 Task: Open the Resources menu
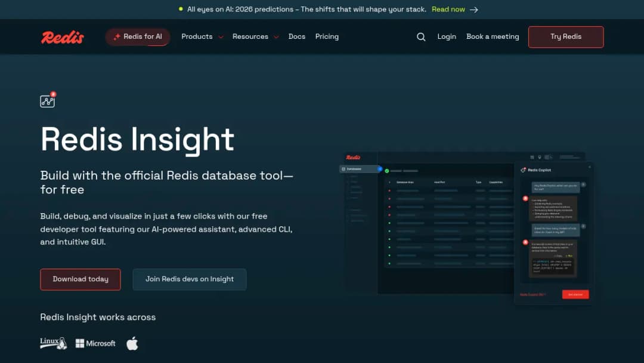point(250,36)
